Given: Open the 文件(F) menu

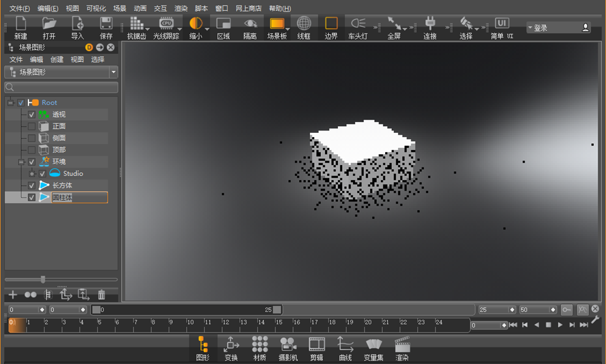Looking at the screenshot, I should 19,8.
